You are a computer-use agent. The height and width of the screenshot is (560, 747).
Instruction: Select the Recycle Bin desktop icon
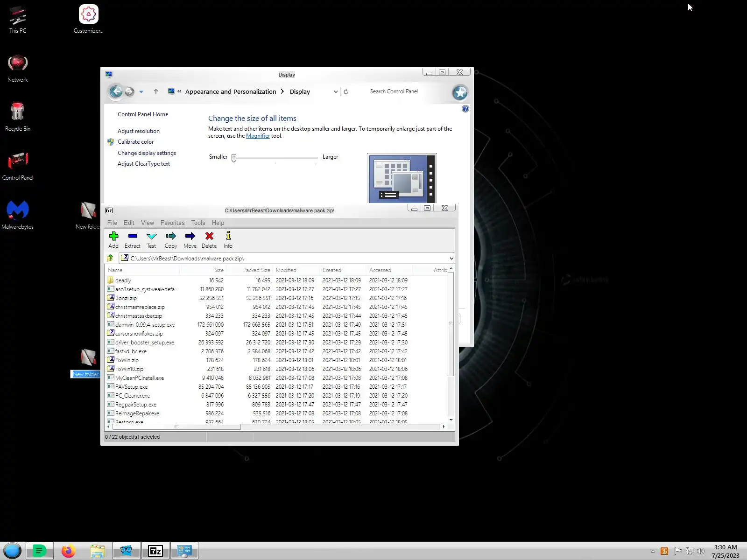pos(18,118)
